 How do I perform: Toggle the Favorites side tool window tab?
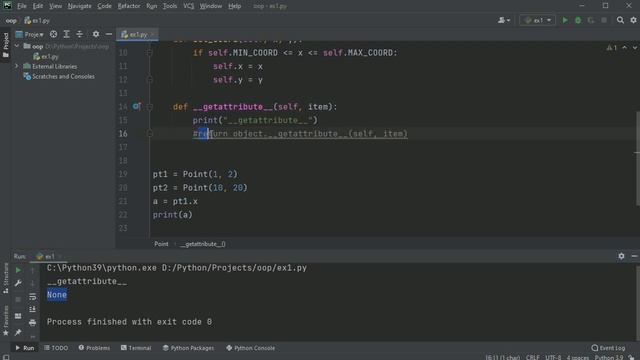6,321
